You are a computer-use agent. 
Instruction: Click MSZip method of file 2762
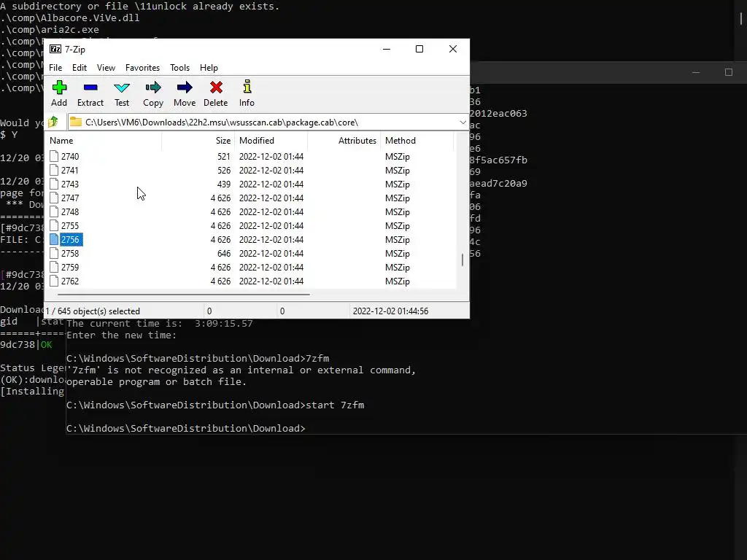point(398,281)
